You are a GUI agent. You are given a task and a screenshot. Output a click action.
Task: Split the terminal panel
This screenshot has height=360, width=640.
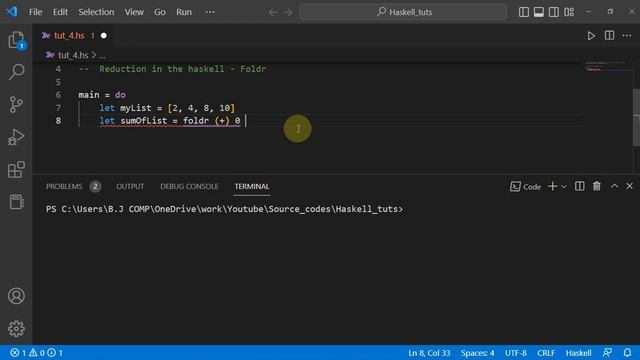point(580,187)
